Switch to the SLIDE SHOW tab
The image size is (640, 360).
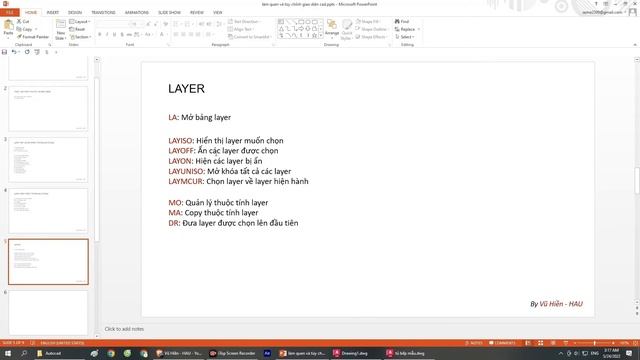[169, 13]
